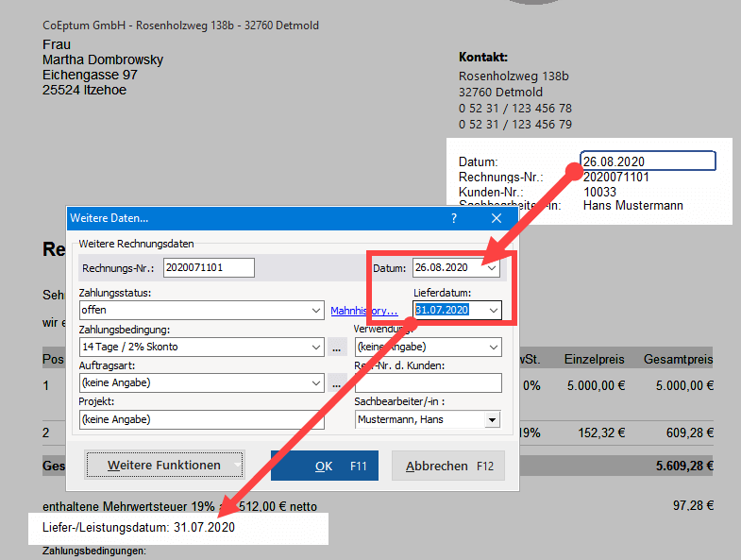The image size is (741, 560).
Task: Open the Lieferdatum date dropdown
Action: pos(492,310)
